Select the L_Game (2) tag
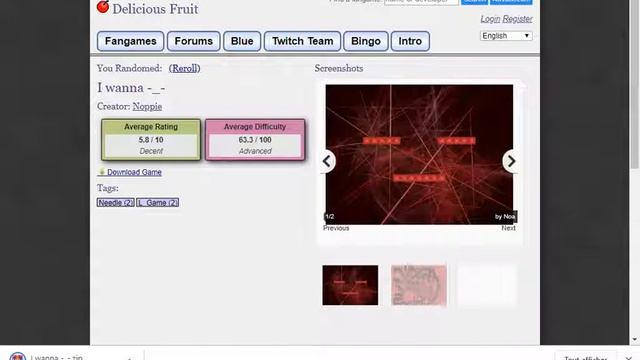The height and width of the screenshot is (360, 640). 158,202
